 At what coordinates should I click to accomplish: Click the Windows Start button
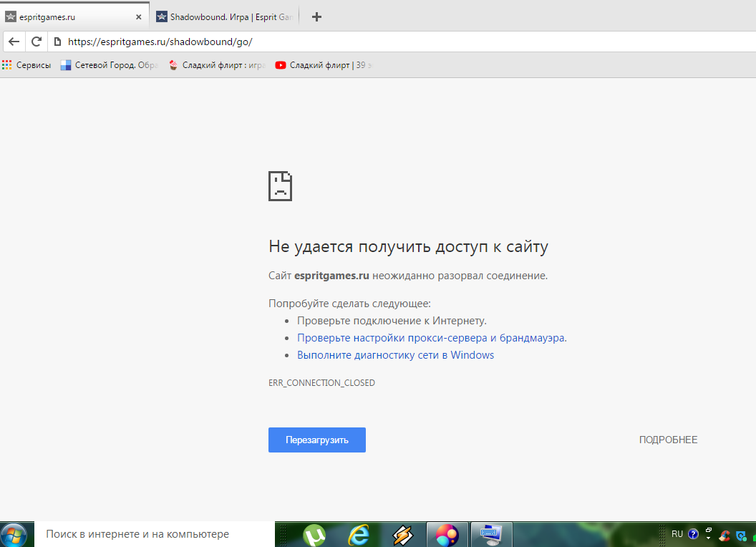(x=14, y=534)
